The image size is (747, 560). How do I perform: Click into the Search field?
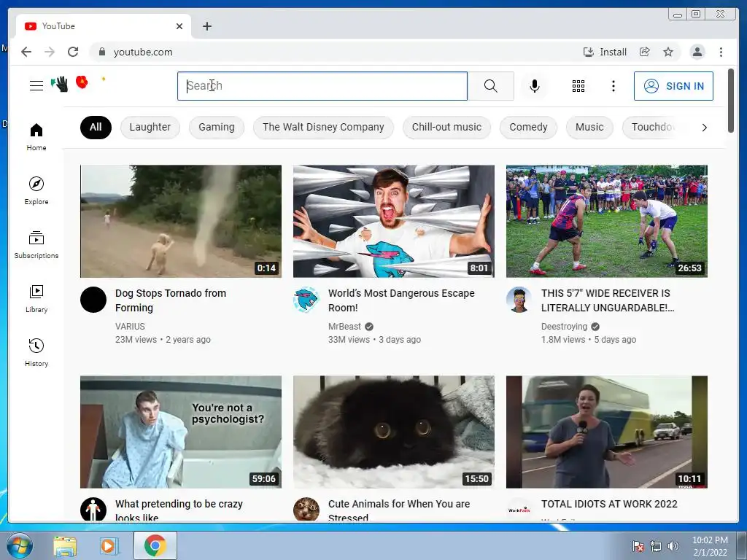pyautogui.click(x=322, y=86)
